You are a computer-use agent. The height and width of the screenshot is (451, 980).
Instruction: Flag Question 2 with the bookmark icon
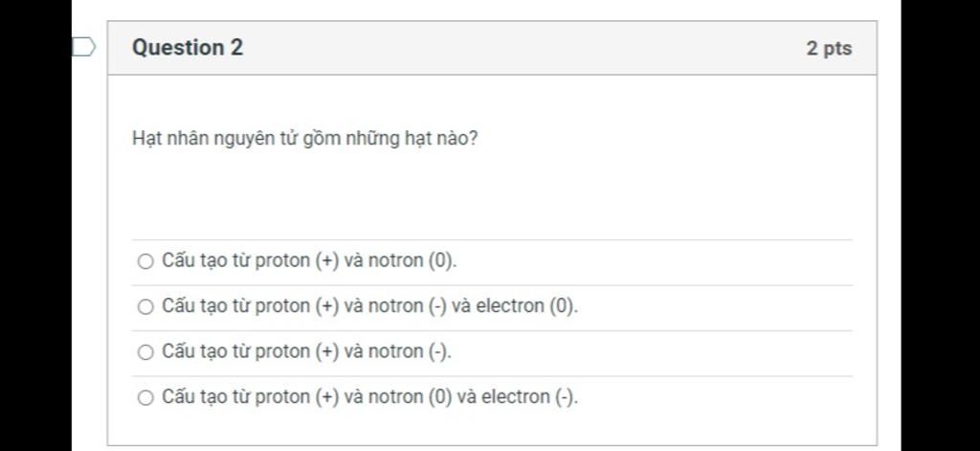84,47
